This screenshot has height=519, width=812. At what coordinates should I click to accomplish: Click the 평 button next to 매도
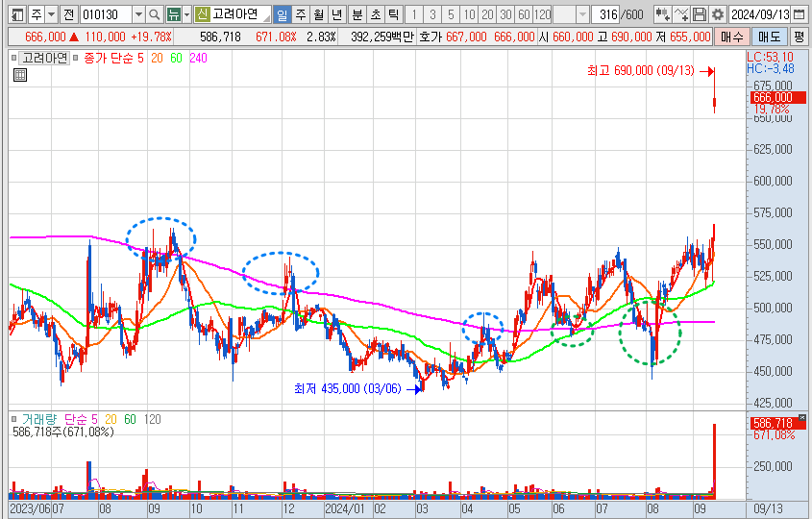coord(800,37)
